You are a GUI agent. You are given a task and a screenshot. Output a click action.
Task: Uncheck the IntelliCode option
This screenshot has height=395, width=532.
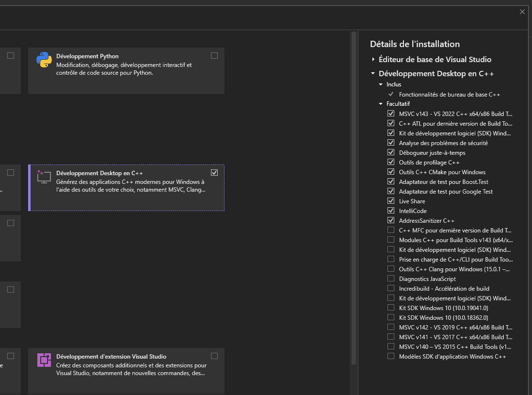click(391, 211)
